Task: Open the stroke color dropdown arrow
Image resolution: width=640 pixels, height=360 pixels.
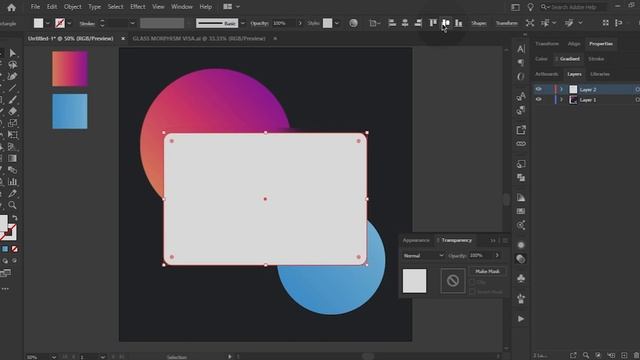Action: (69, 23)
